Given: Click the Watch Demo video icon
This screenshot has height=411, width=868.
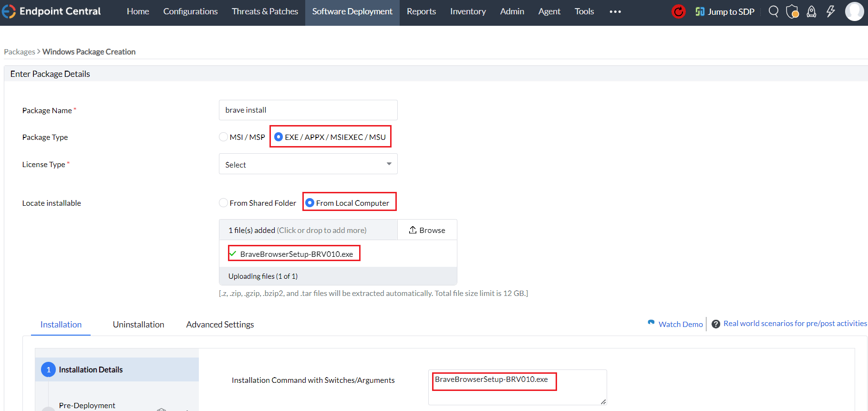Looking at the screenshot, I should pos(651,323).
